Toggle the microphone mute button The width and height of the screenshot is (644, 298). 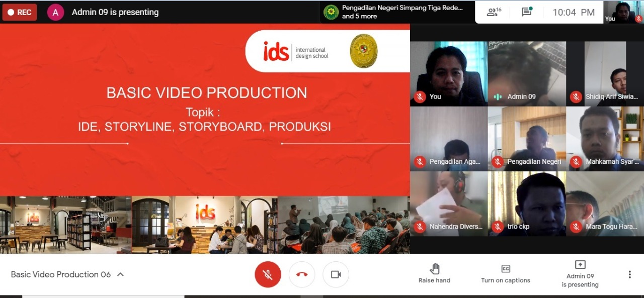tap(268, 274)
